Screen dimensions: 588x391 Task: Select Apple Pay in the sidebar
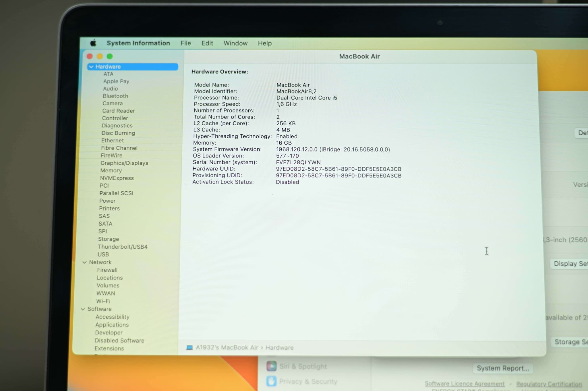pyautogui.click(x=116, y=81)
